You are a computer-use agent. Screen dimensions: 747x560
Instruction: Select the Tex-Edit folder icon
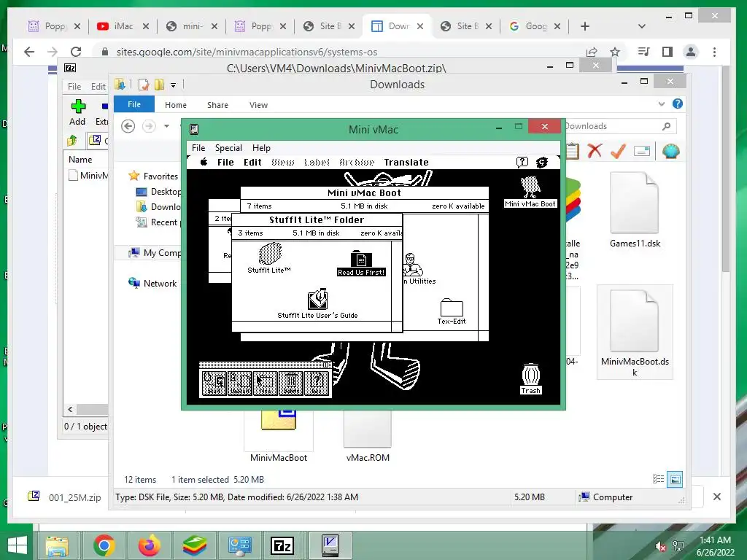(x=452, y=311)
